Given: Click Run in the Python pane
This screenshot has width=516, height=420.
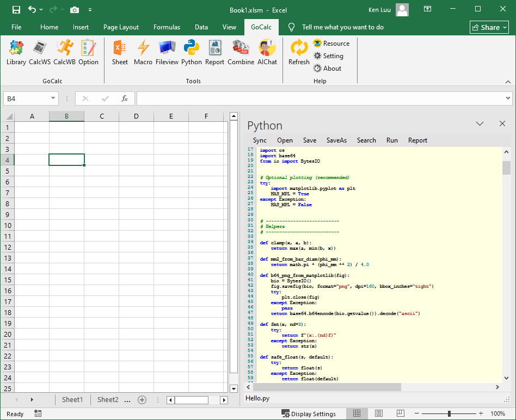Looking at the screenshot, I should click(392, 140).
